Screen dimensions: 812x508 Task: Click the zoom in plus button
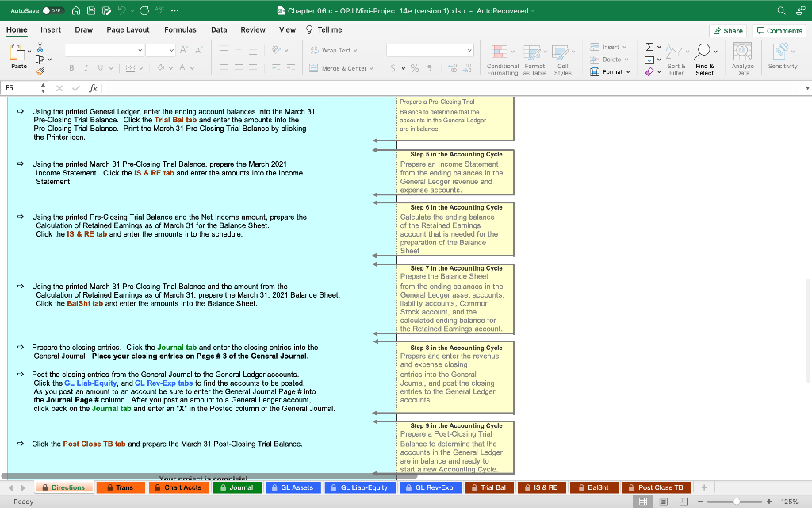pos(769,502)
